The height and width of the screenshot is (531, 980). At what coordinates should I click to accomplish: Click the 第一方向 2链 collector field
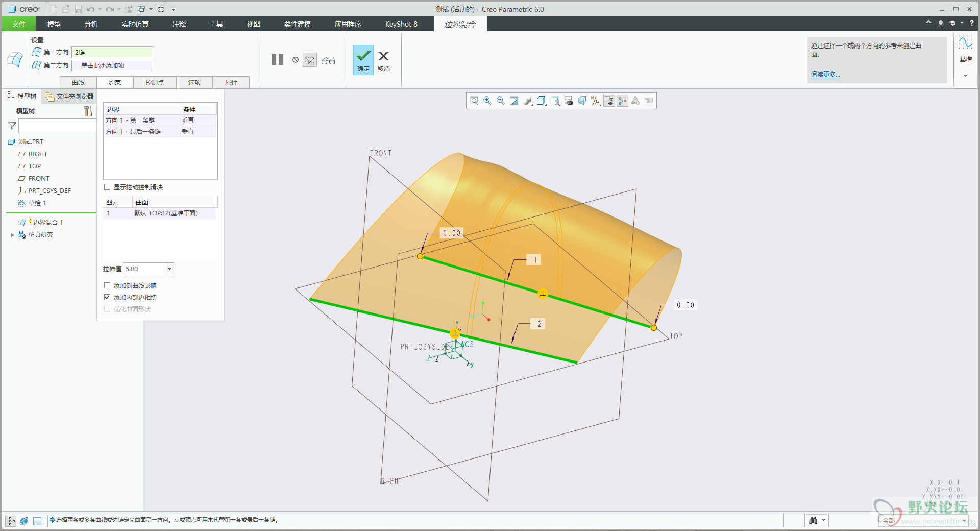pyautogui.click(x=112, y=52)
